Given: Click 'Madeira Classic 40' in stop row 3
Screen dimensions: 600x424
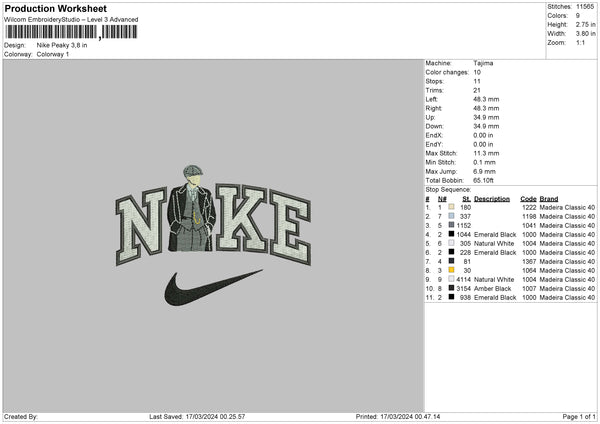Looking at the screenshot, I should click(567, 226).
